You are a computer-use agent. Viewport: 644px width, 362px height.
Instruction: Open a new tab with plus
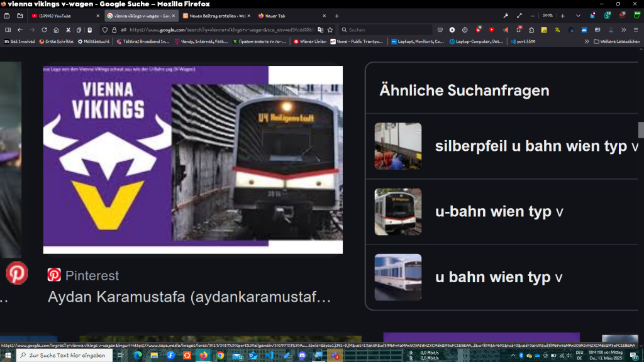337,16
